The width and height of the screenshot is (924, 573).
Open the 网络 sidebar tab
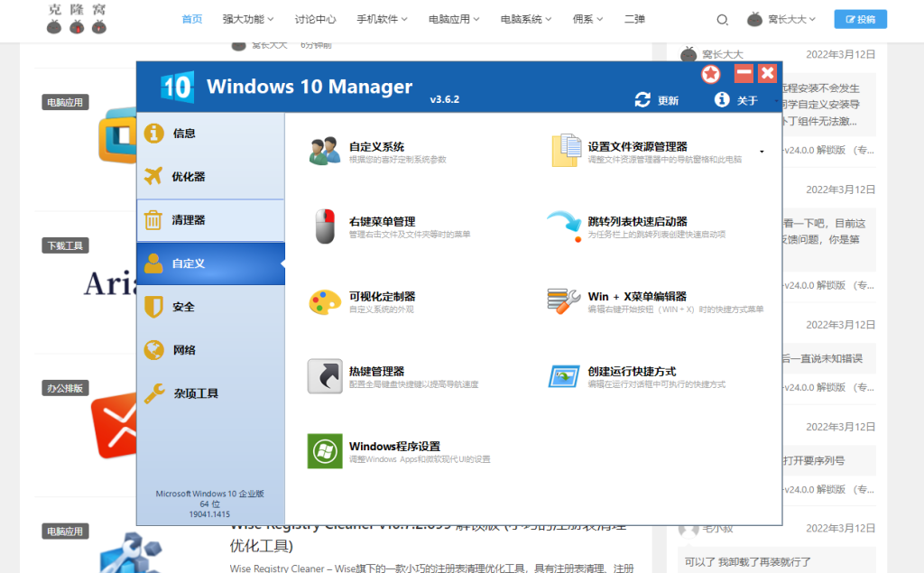[x=211, y=350]
